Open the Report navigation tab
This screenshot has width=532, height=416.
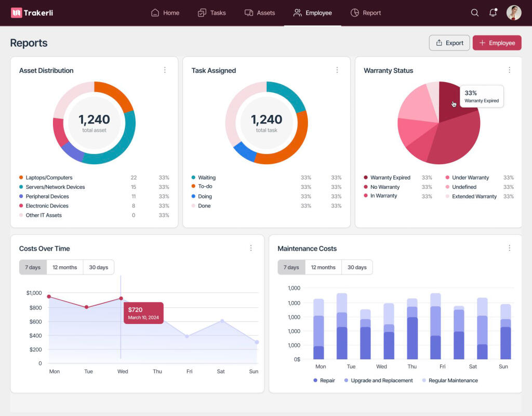tap(366, 13)
